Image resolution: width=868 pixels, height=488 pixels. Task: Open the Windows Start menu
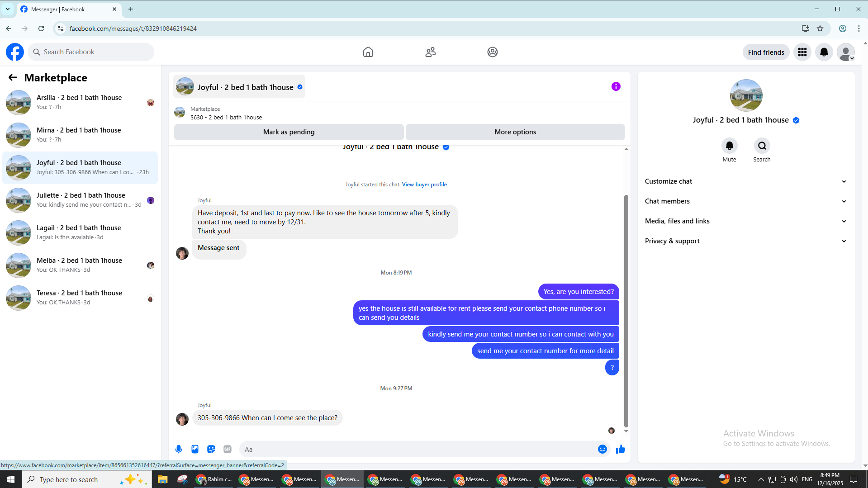[11, 479]
